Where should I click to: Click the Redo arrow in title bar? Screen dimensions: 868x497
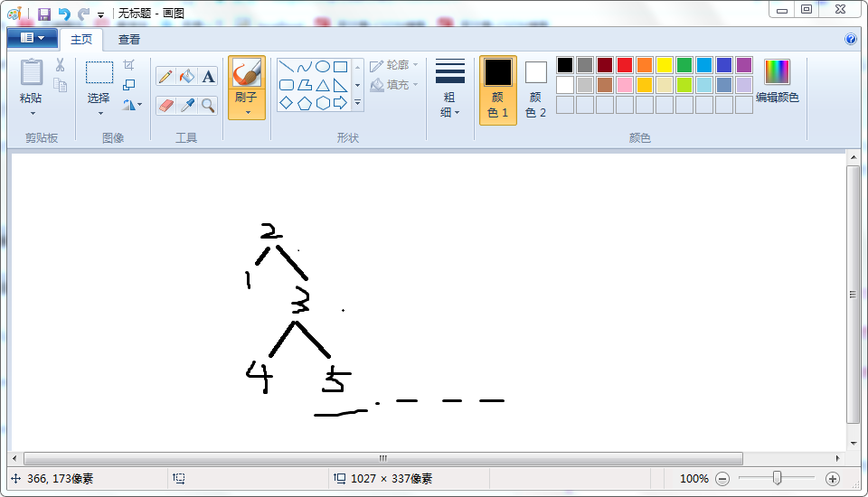tap(83, 14)
